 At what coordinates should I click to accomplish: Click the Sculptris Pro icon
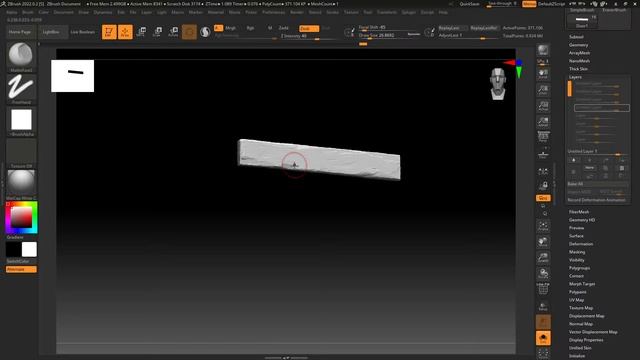tap(205, 32)
